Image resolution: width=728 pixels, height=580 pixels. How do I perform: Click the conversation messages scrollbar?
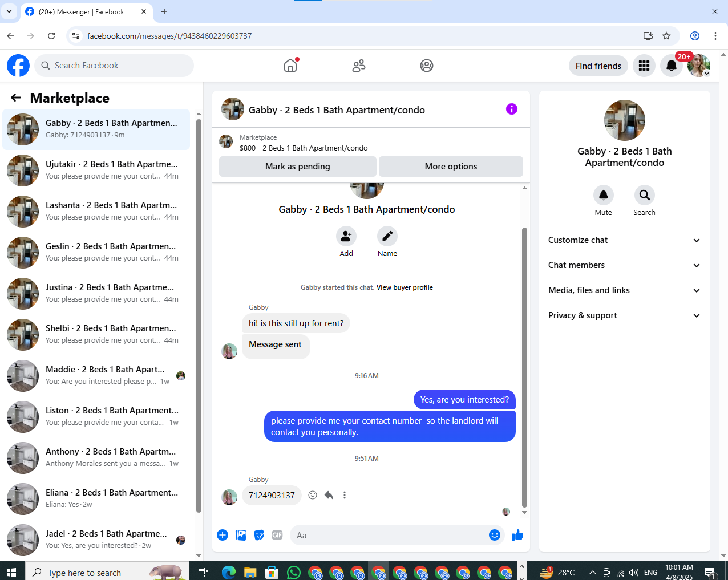tap(524, 367)
